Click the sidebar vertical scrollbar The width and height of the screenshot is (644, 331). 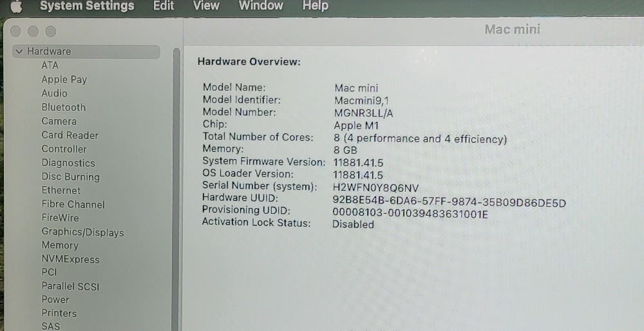click(176, 189)
